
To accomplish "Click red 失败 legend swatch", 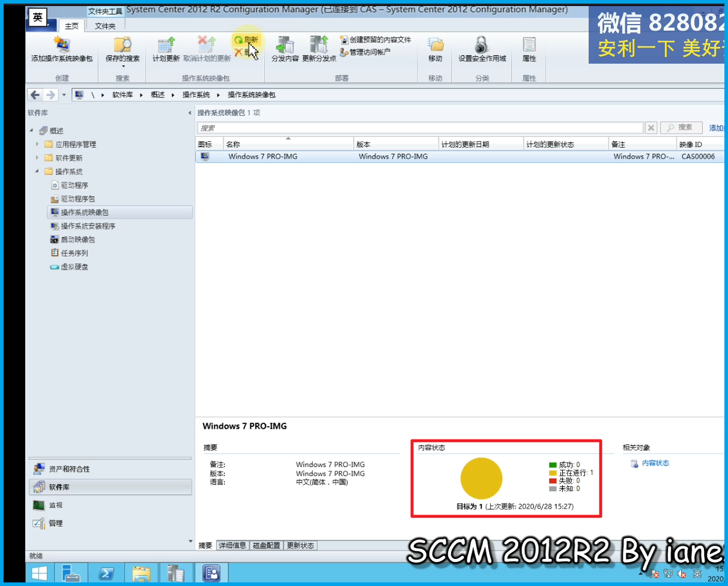I will 553,481.
